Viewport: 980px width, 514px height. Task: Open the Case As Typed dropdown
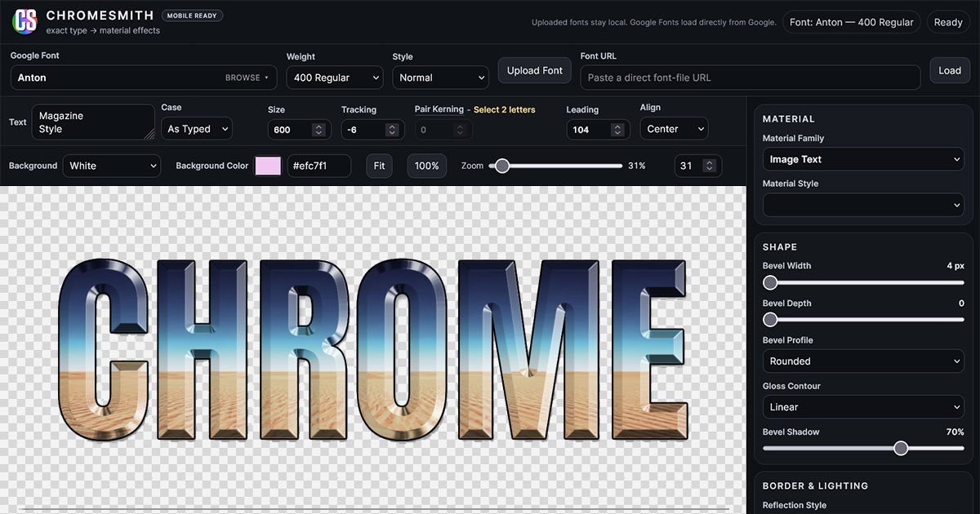pos(197,129)
